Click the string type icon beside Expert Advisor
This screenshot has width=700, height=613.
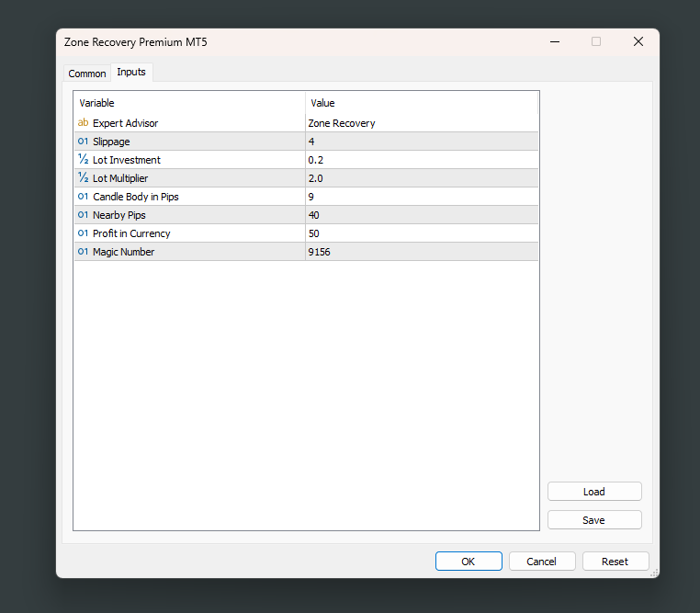83,122
